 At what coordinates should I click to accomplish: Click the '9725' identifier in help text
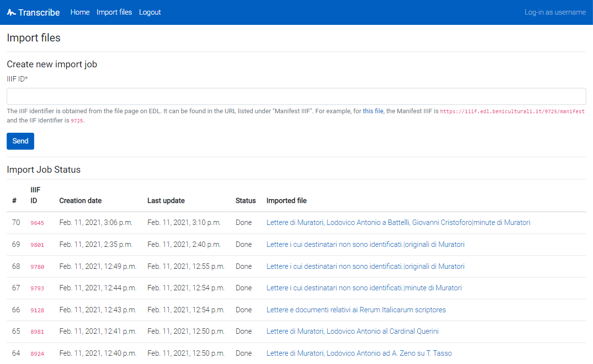coord(77,121)
